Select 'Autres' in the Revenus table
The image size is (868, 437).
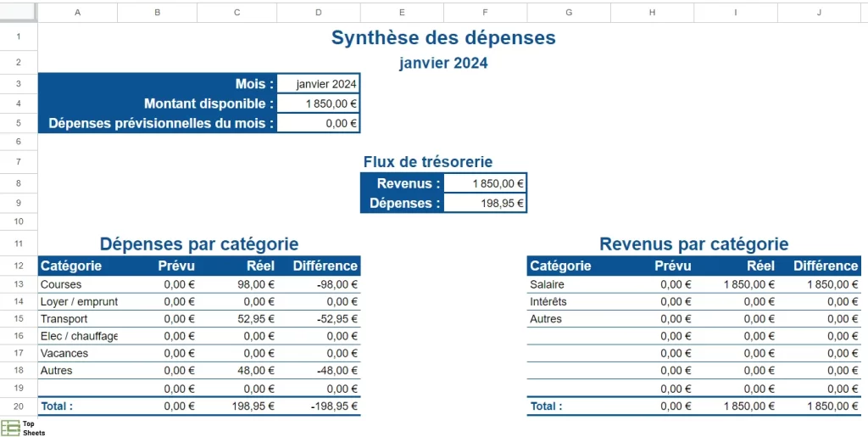[x=569, y=318]
